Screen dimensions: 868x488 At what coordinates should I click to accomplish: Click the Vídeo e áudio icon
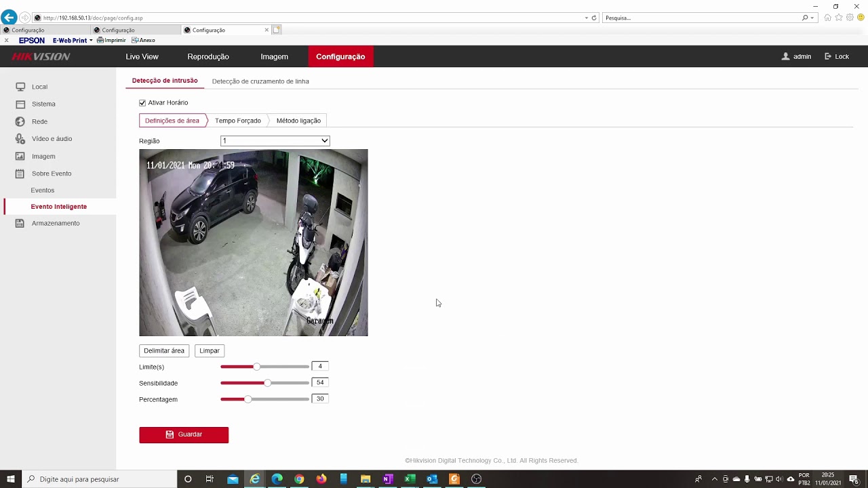pyautogui.click(x=20, y=139)
